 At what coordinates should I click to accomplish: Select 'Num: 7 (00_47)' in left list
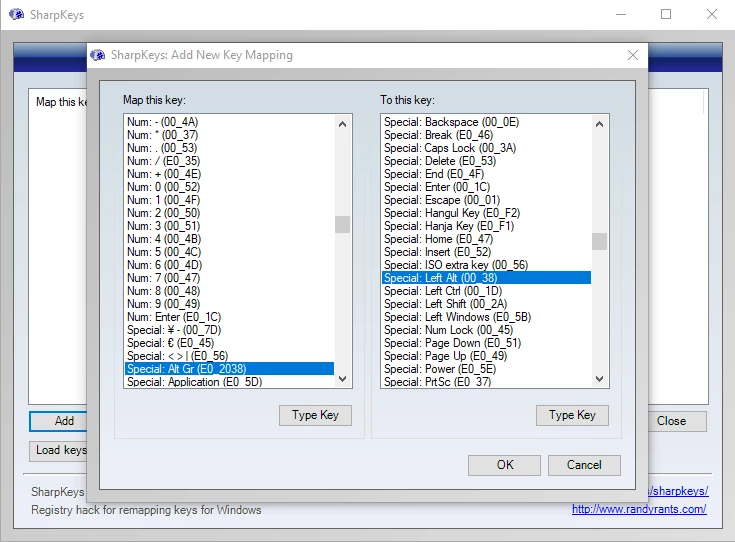click(230, 278)
